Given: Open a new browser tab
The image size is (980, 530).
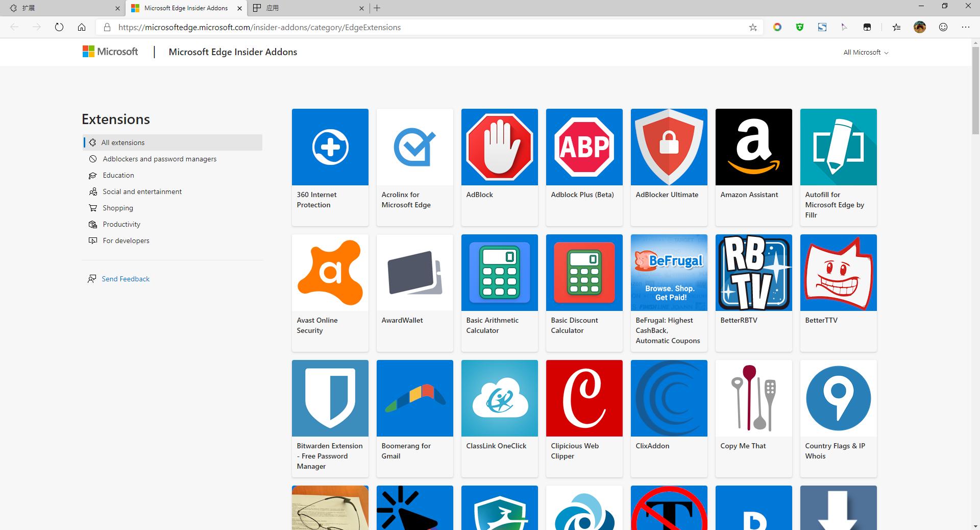Looking at the screenshot, I should click(x=377, y=8).
